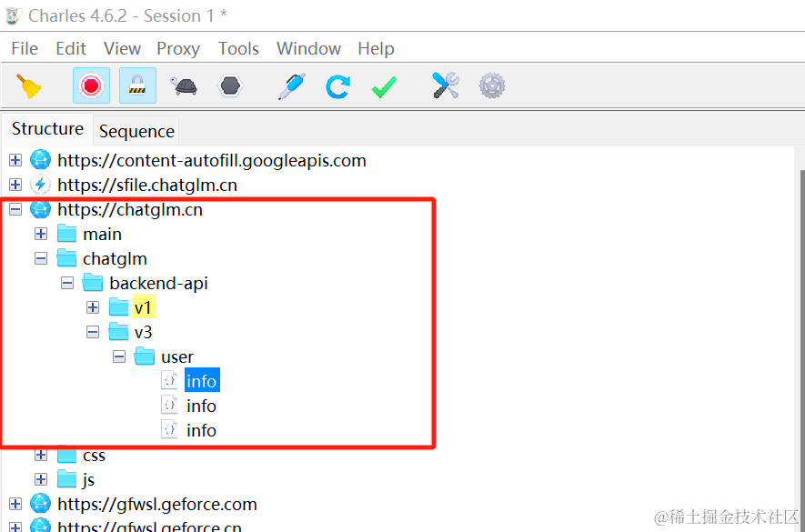This screenshot has height=532, width=805.
Task: Enable throttling with the turtle icon
Action: (x=184, y=85)
